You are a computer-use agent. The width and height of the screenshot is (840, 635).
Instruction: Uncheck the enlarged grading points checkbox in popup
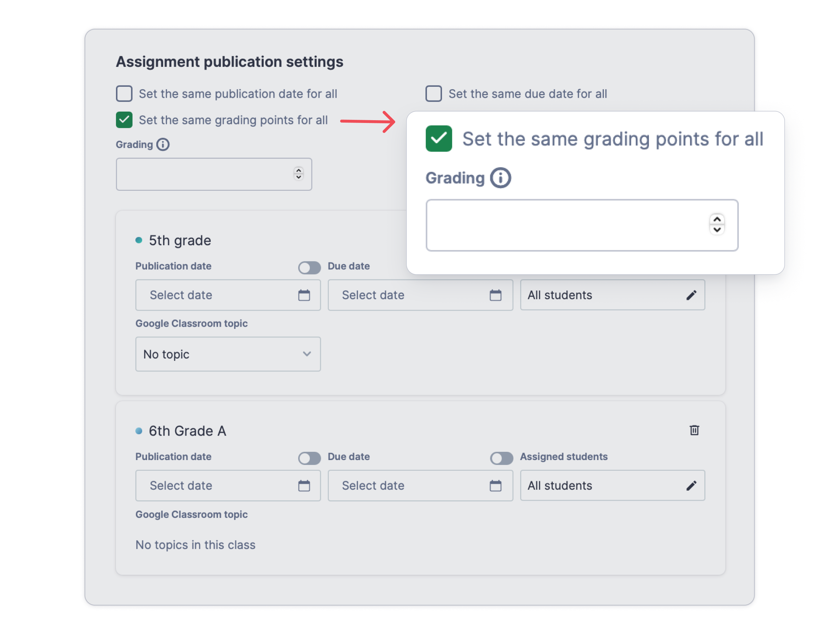(x=439, y=139)
